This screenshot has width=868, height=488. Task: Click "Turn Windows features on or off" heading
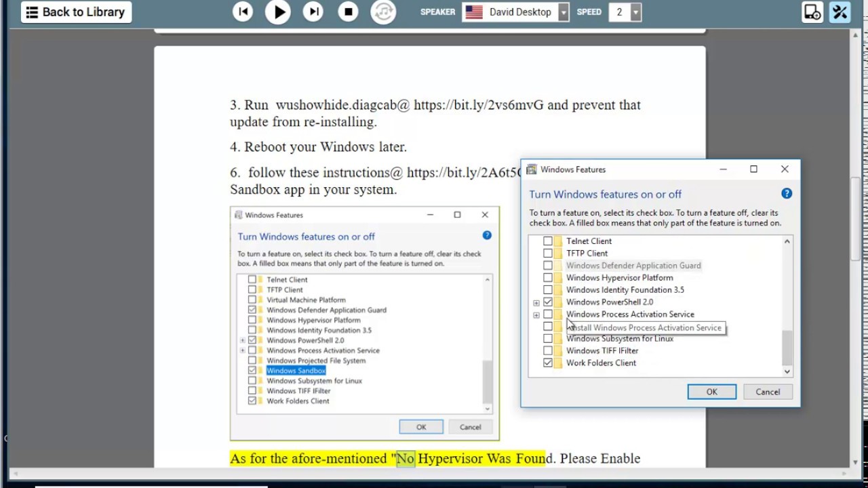click(x=606, y=194)
